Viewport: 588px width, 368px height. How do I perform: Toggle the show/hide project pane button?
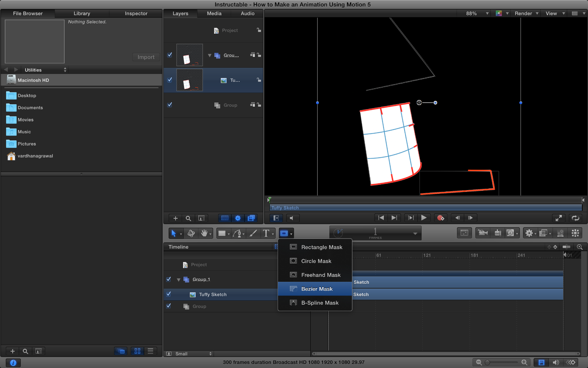[276, 218]
